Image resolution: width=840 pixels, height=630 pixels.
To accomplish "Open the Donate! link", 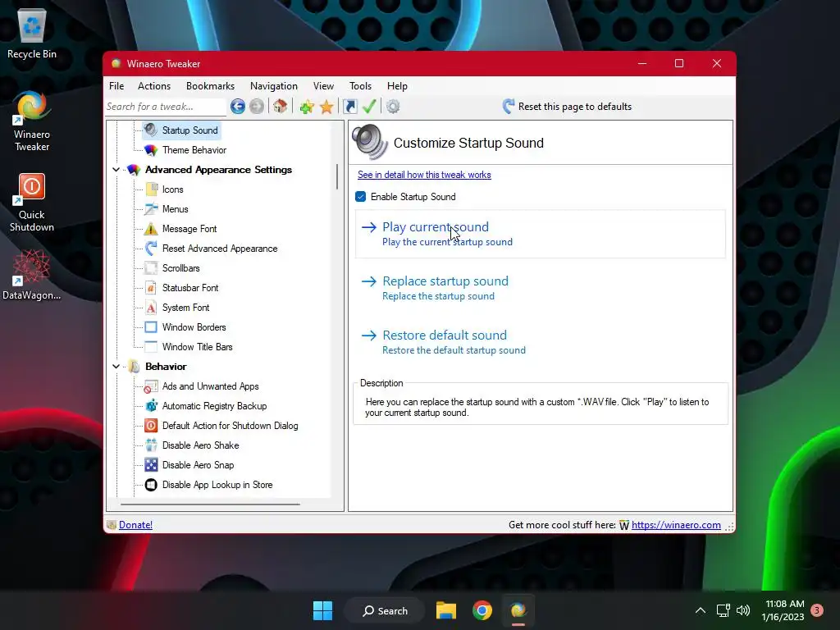I will click(x=135, y=525).
